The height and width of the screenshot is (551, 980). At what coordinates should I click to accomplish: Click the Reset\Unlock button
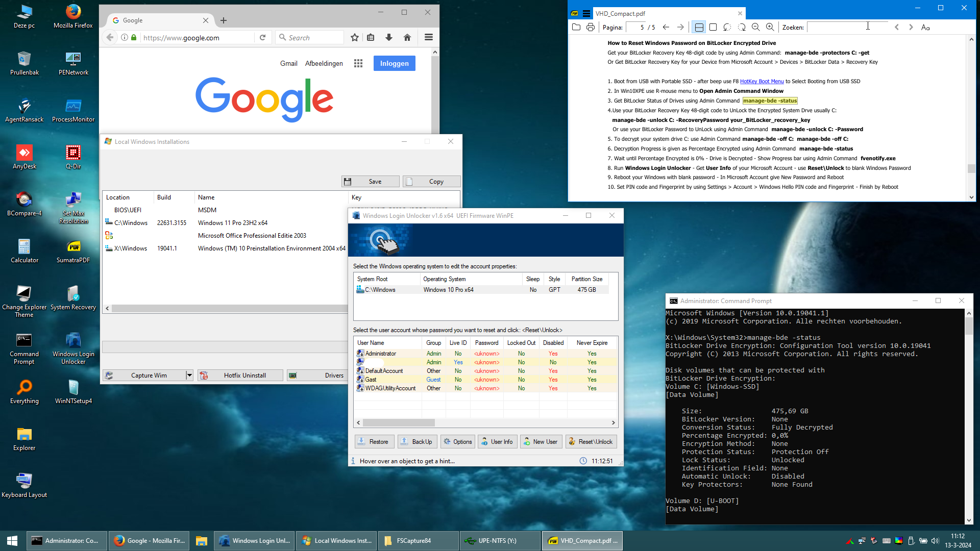pyautogui.click(x=591, y=442)
